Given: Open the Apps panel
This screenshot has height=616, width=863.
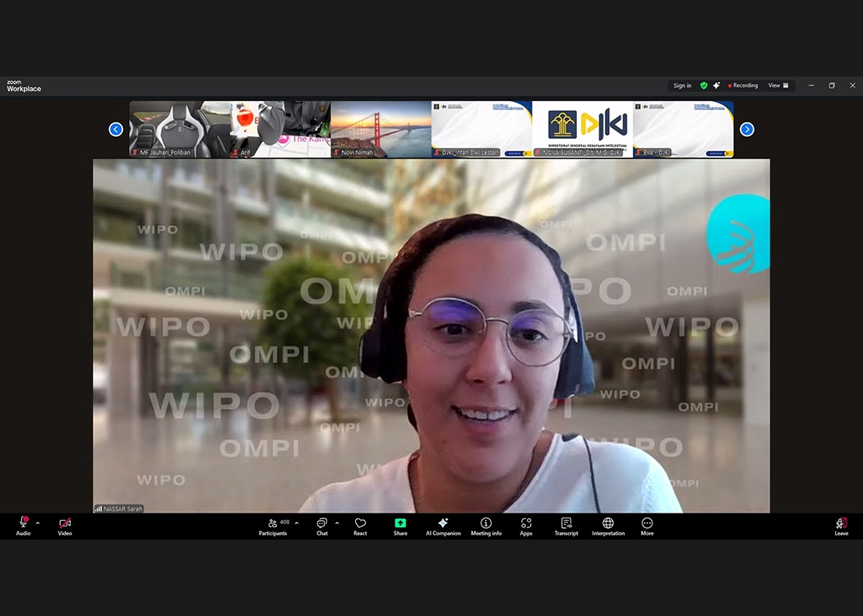Looking at the screenshot, I should tap(526, 526).
